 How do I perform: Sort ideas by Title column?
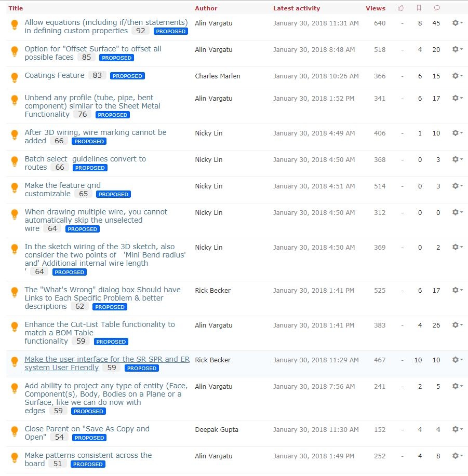(16, 8)
